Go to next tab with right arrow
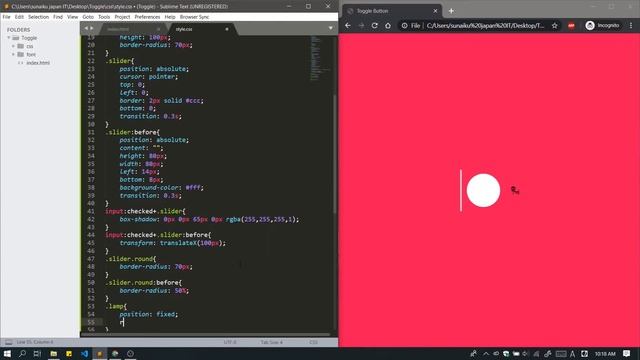This screenshot has height=360, width=640. pyautogui.click(x=92, y=28)
